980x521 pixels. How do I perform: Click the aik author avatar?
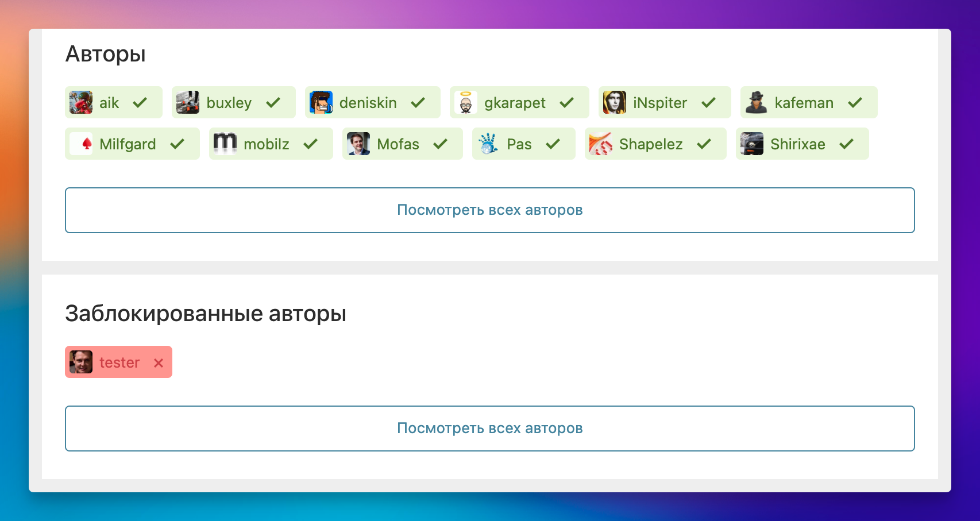81,102
